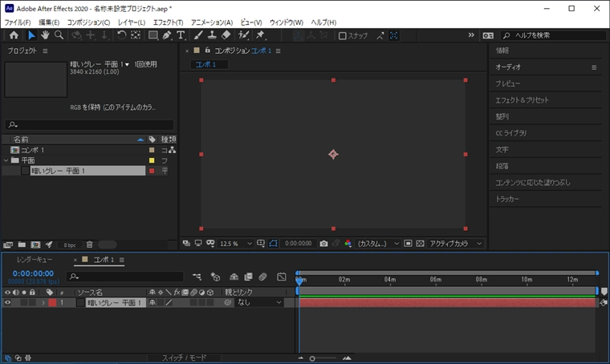This screenshot has width=610, height=364.
Task: Hide the 暗いグレー 平面 1 layer using eye icon
Action: pos(8,303)
